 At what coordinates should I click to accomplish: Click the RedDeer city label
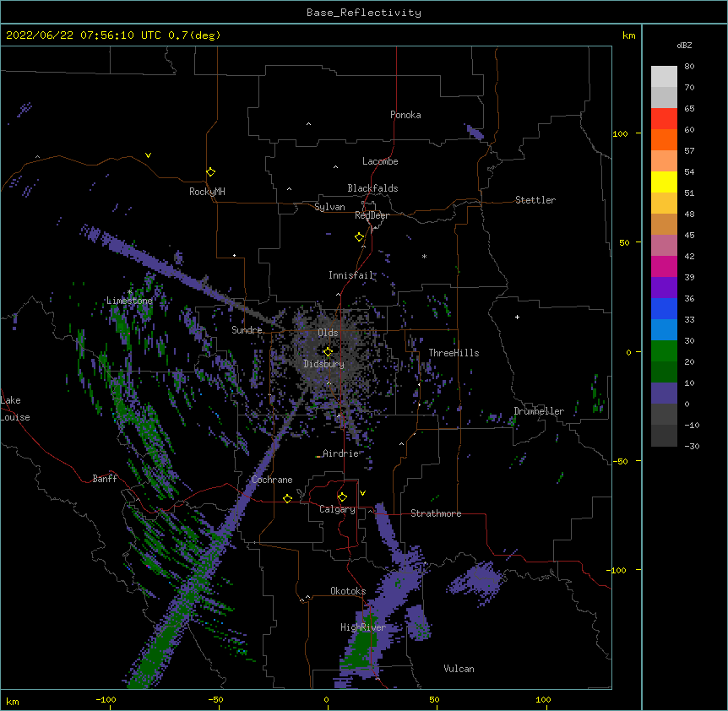click(372, 215)
